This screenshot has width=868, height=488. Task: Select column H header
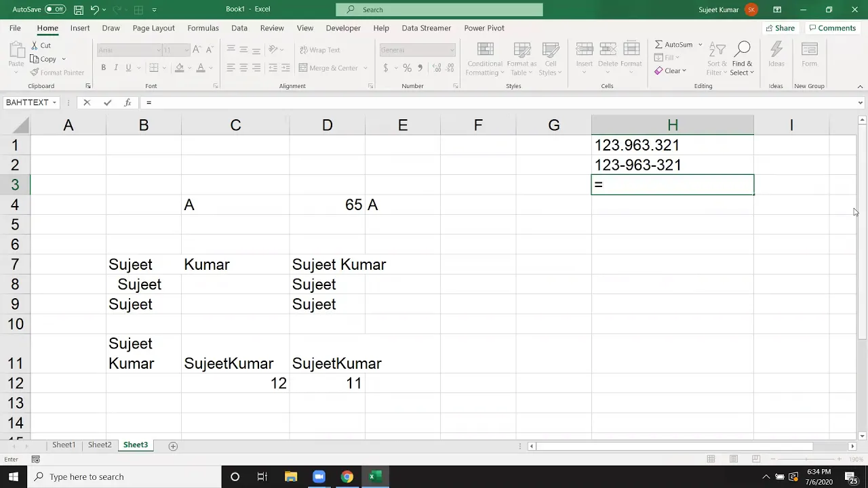[x=672, y=125]
